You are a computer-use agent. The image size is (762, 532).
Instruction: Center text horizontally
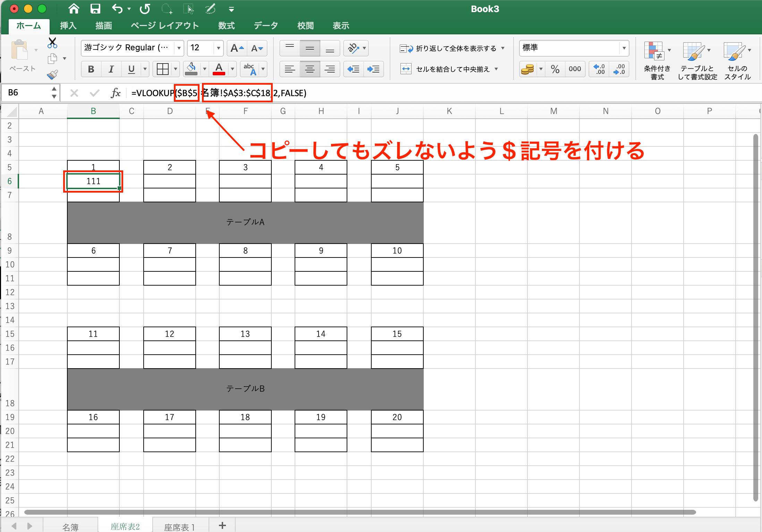310,69
